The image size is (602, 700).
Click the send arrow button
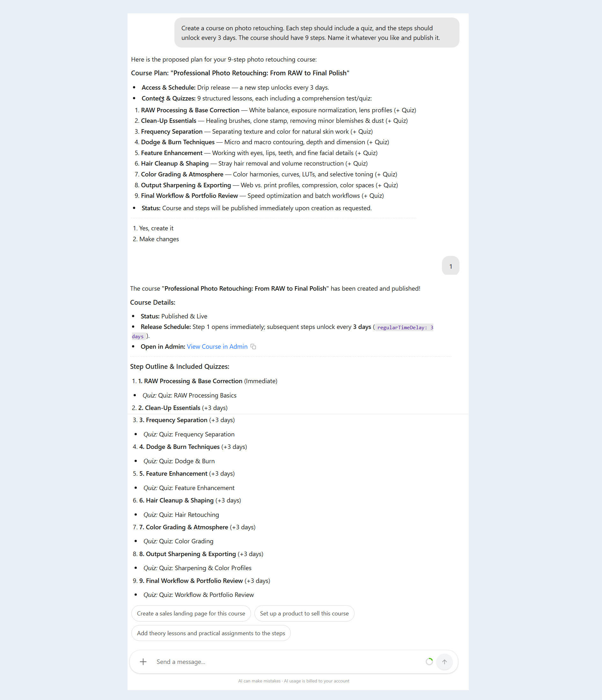pyautogui.click(x=444, y=661)
